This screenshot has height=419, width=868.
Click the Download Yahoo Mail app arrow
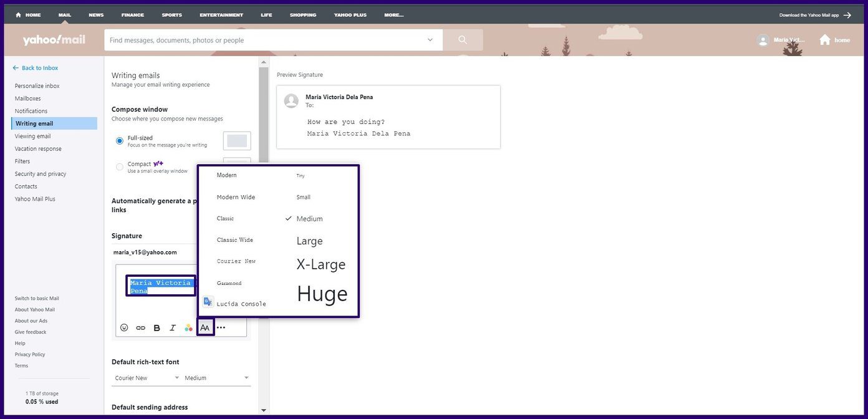[847, 15]
